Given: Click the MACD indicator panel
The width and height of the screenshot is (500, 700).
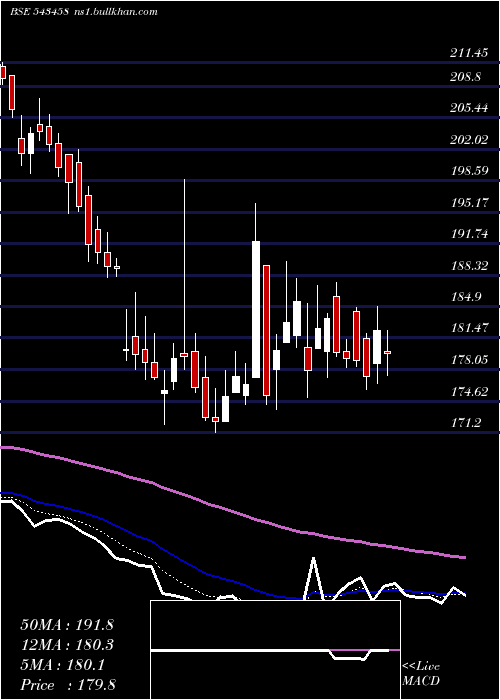Looking at the screenshot, I should 275,650.
